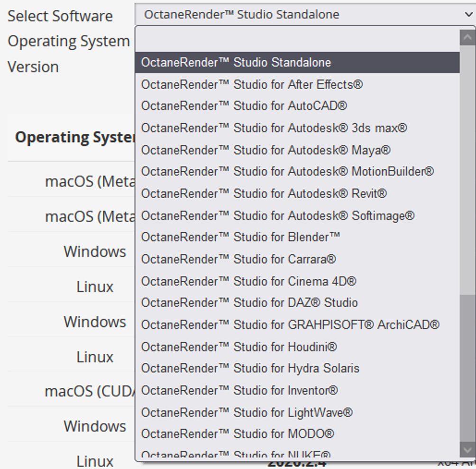Choose OctaneRender Studio for Houdini option
476x469 pixels.
coord(239,347)
